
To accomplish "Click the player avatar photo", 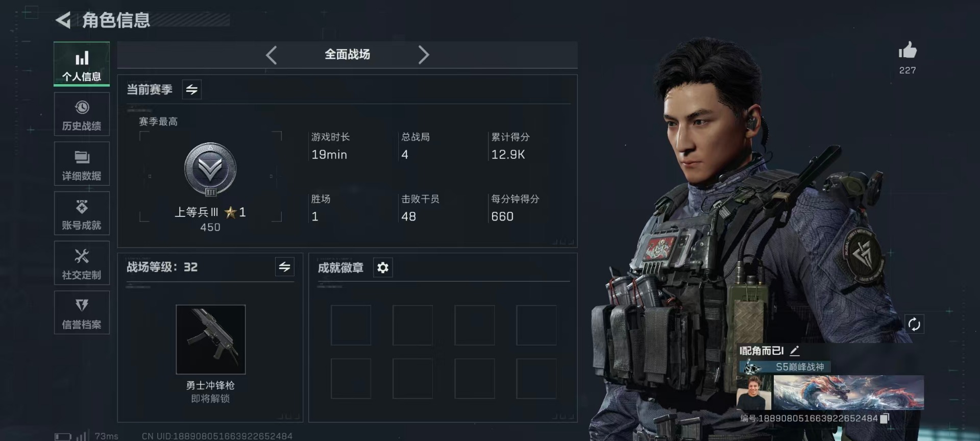I will tap(754, 393).
